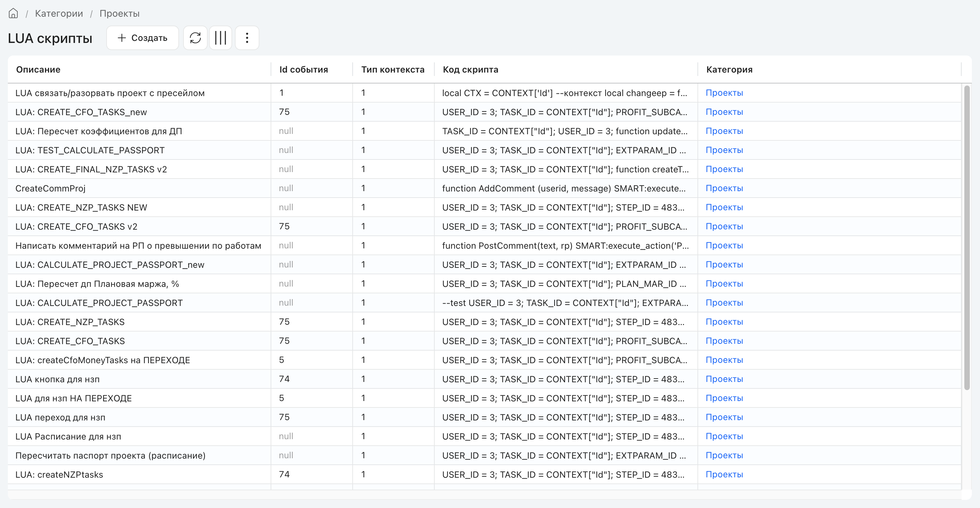Click null event id in CreateCommProj row
Viewport: 980px width, 508px height.
[286, 188]
